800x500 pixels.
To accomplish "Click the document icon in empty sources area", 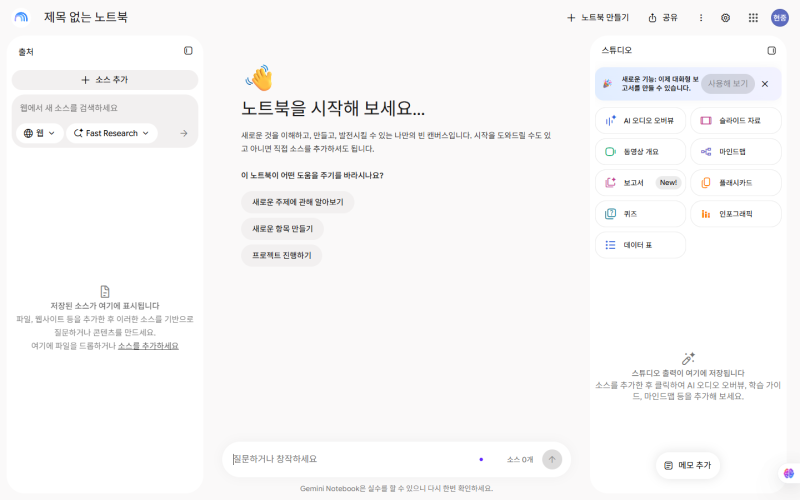I will click(x=105, y=291).
